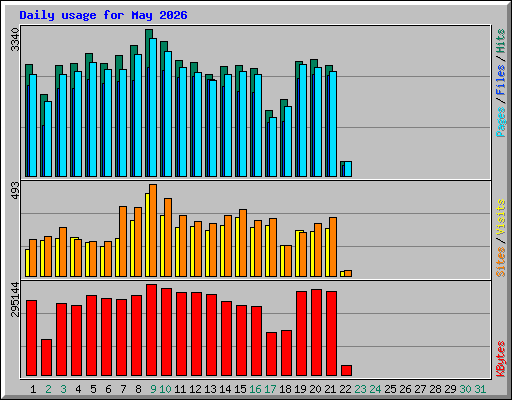Select the 'Pages' legend label
The height and width of the screenshot is (400, 512).
501,122
